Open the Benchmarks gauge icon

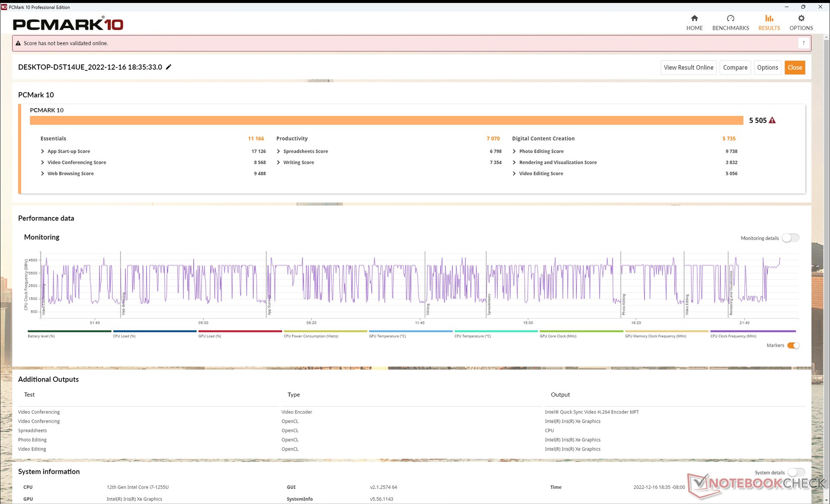click(730, 18)
